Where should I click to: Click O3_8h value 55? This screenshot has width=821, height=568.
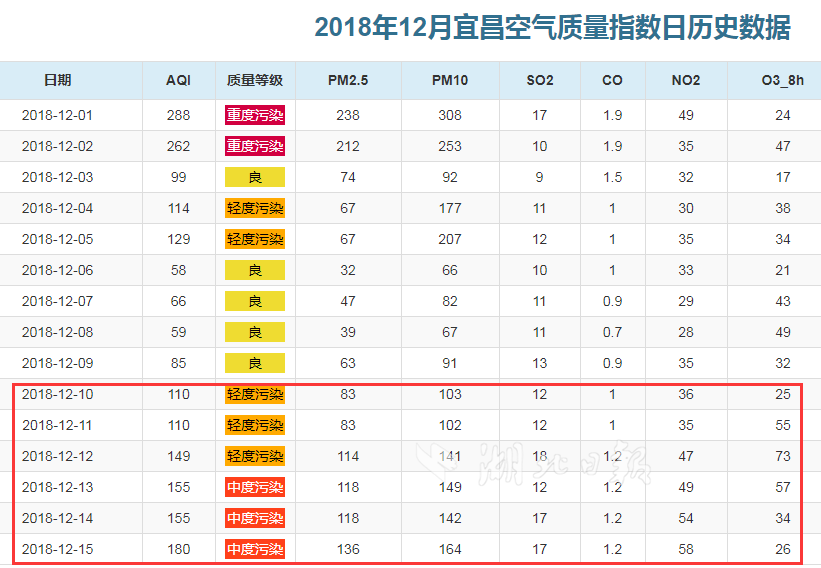tap(783, 425)
